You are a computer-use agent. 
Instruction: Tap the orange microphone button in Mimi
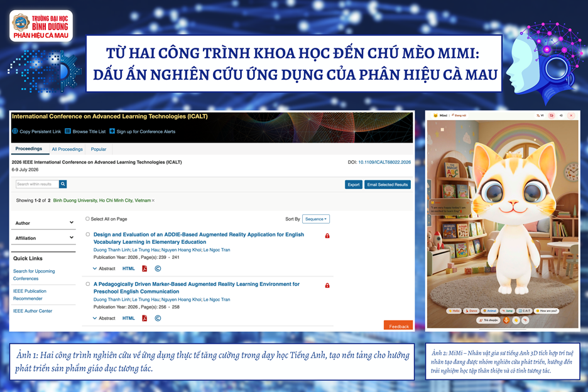coord(506,320)
